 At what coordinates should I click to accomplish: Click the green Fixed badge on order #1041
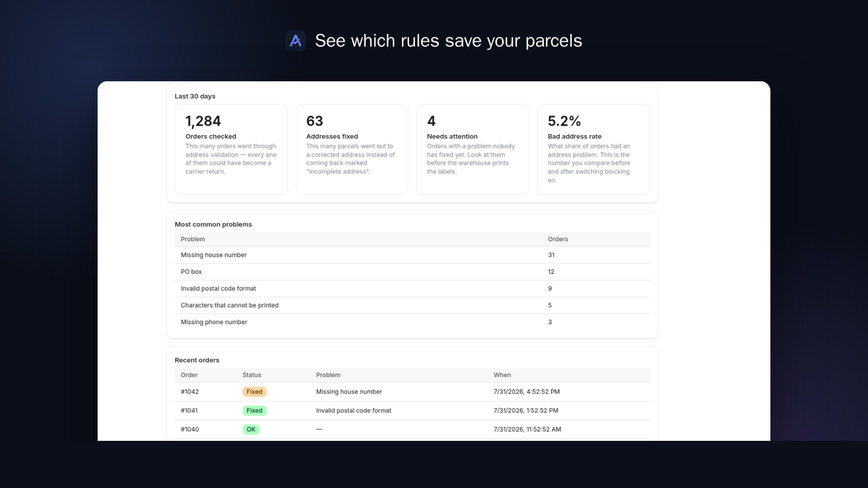coord(254,410)
